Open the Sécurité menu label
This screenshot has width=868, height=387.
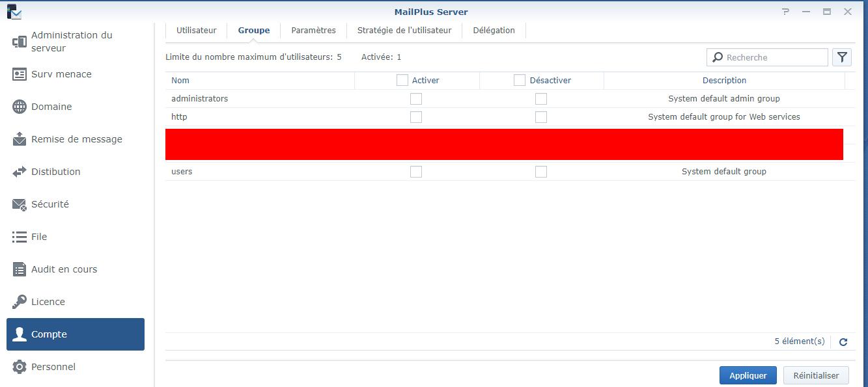(50, 204)
